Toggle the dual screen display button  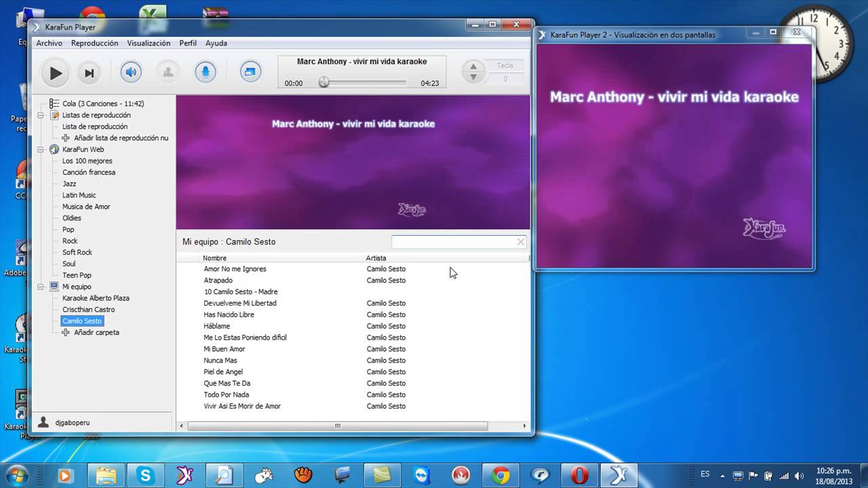[x=250, y=71]
